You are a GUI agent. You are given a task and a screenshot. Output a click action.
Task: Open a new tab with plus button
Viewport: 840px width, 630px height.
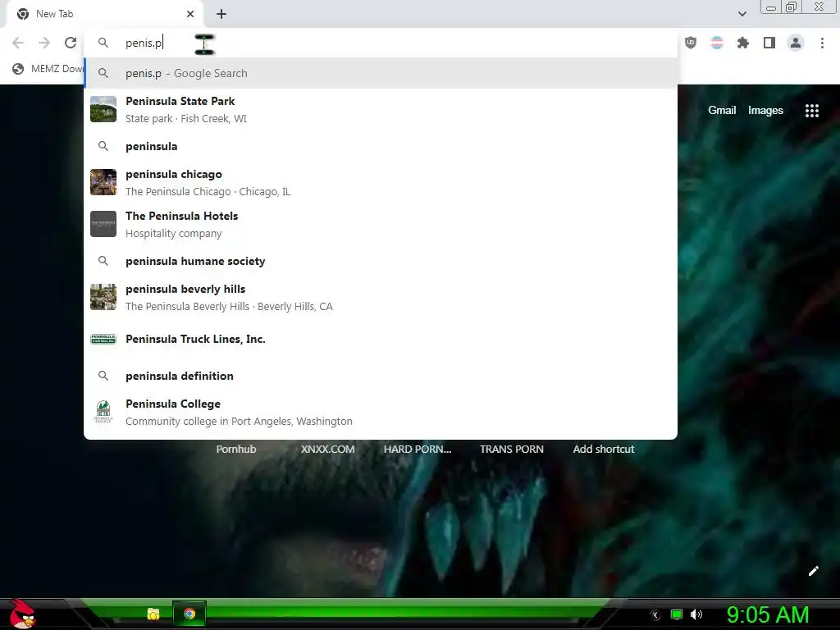221,14
